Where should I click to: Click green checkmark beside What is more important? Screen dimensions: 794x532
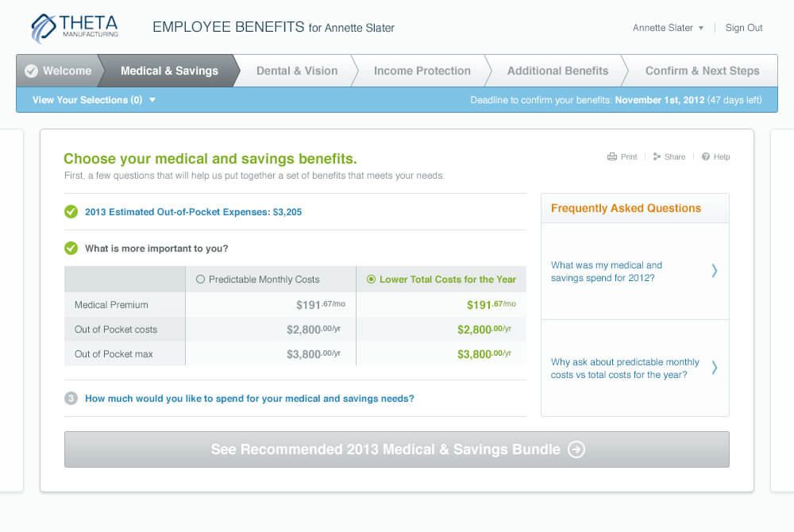(x=71, y=249)
